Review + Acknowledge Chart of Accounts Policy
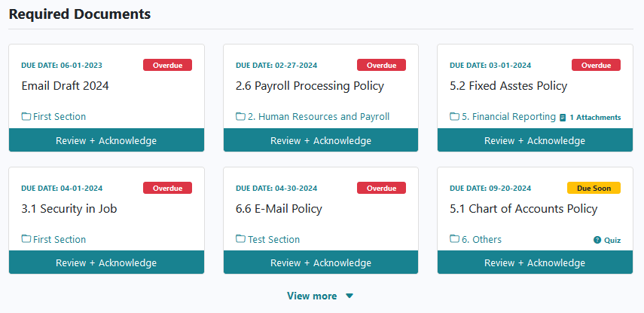The height and width of the screenshot is (313, 644). tap(535, 262)
